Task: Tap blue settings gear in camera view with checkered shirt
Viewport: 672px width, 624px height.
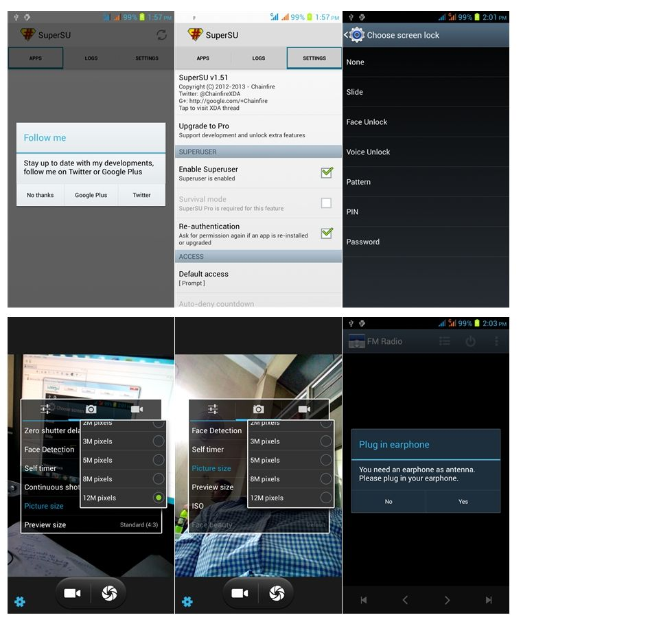Action: point(187,602)
